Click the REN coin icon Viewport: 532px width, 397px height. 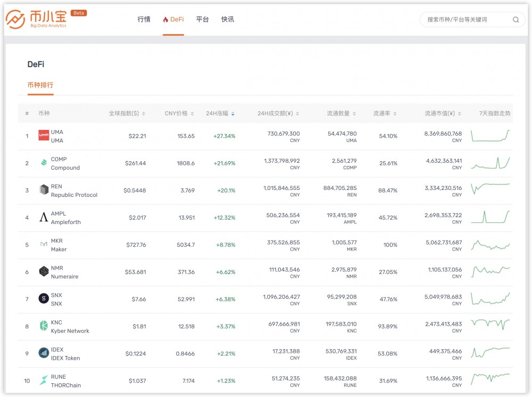pos(44,190)
